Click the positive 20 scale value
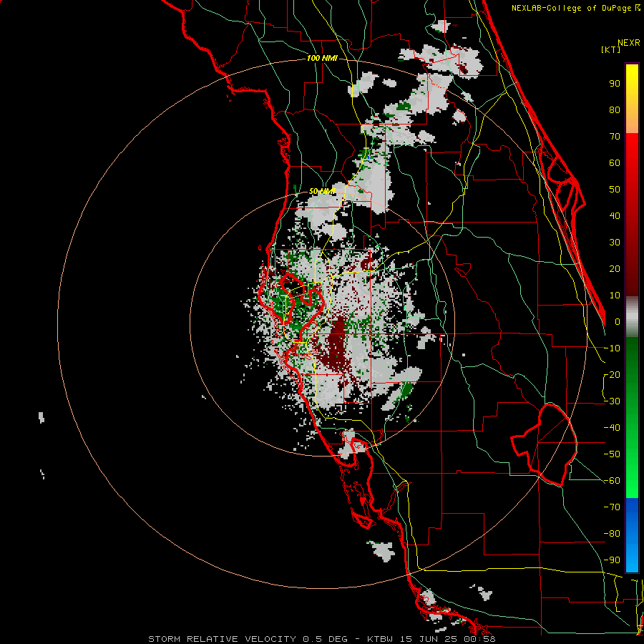The image size is (644, 644). tap(615, 268)
